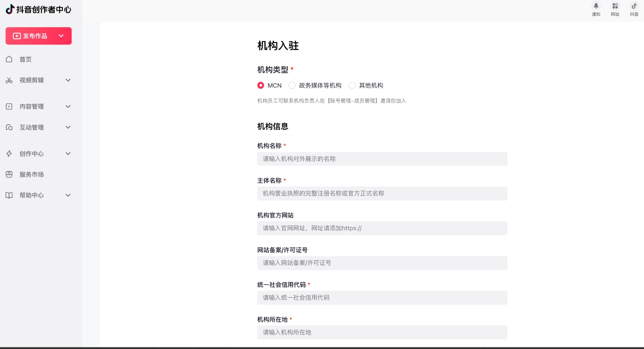Focus the 机构名称 input field
Screen dimensions: 644x349
point(382,159)
